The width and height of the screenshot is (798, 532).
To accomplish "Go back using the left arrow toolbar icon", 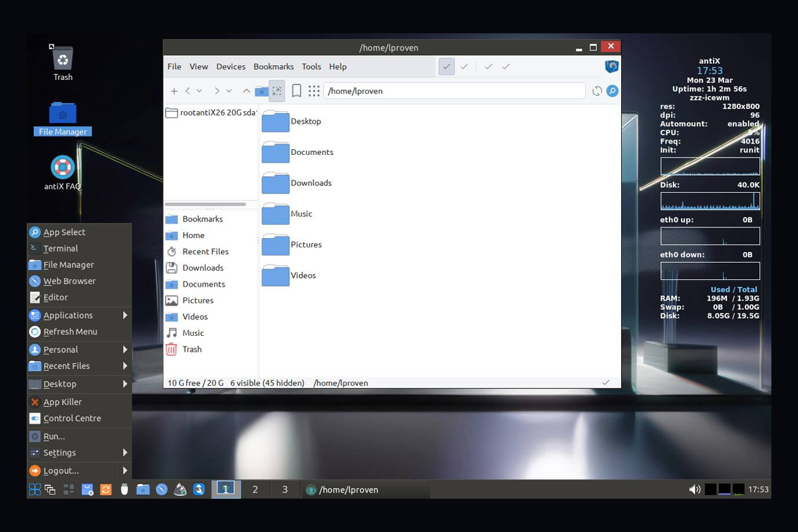I will coord(188,91).
